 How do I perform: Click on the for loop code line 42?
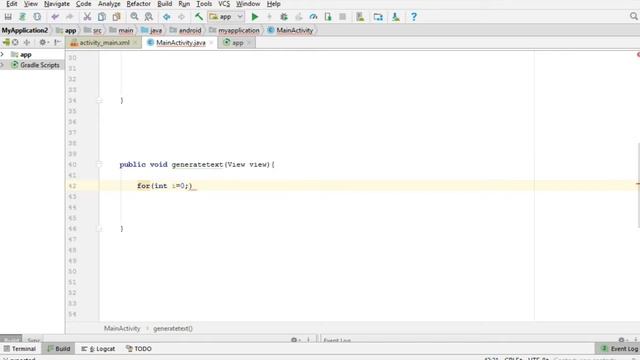click(164, 186)
